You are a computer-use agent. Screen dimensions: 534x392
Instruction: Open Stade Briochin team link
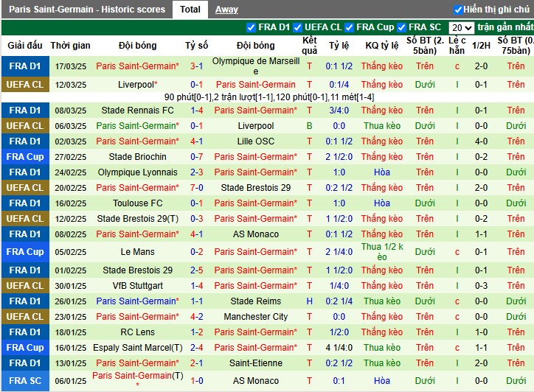pos(138,157)
